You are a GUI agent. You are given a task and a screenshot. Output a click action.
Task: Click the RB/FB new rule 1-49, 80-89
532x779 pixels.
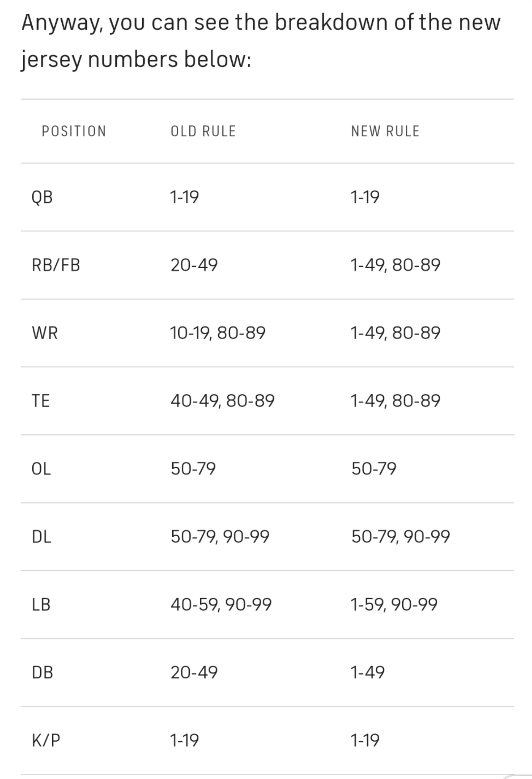pyautogui.click(x=395, y=265)
